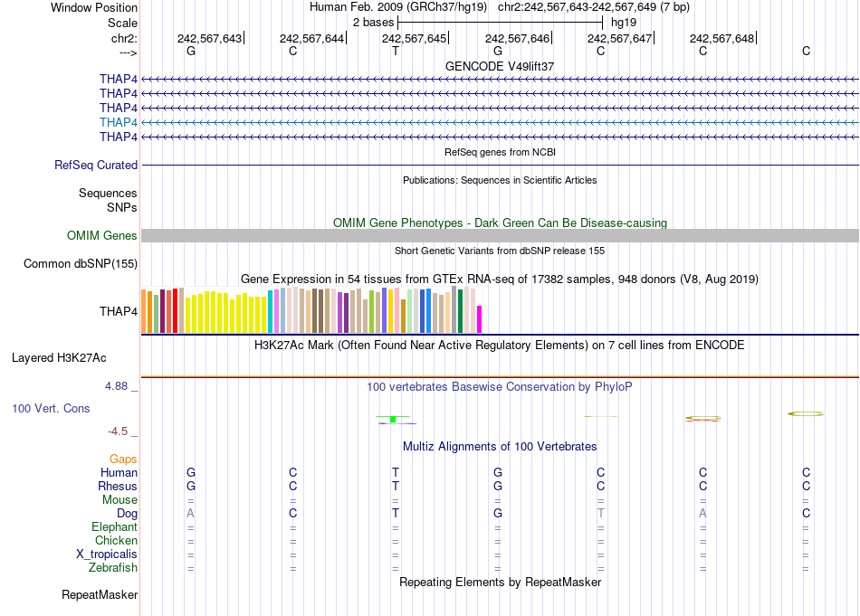Click the Sequences publications sub-label
The width and height of the screenshot is (860, 616).
108,193
